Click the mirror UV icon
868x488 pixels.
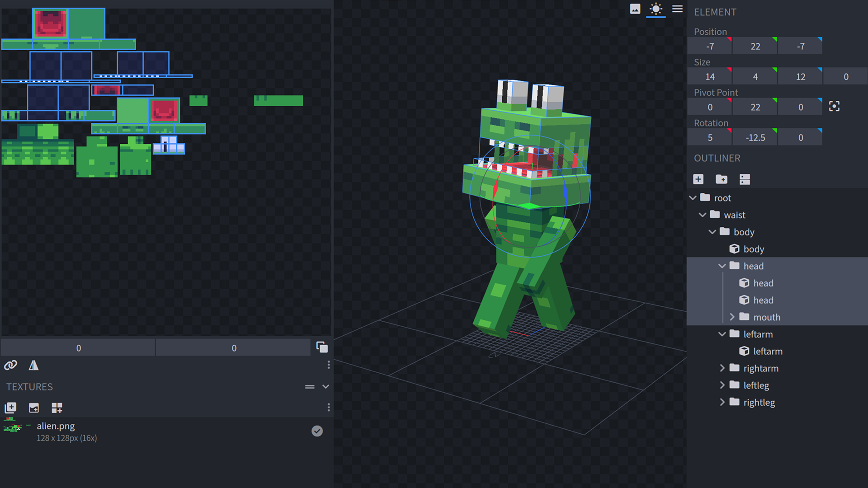[x=33, y=365]
